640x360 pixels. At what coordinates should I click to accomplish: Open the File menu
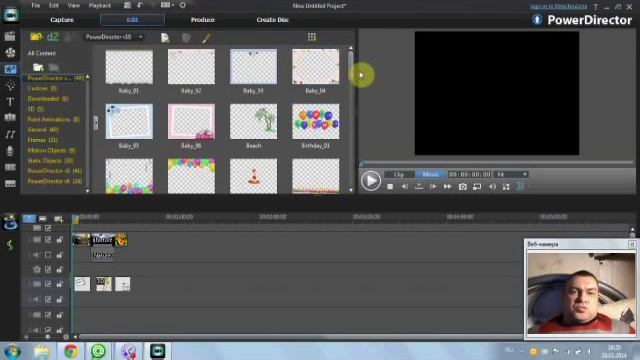[x=36, y=6]
